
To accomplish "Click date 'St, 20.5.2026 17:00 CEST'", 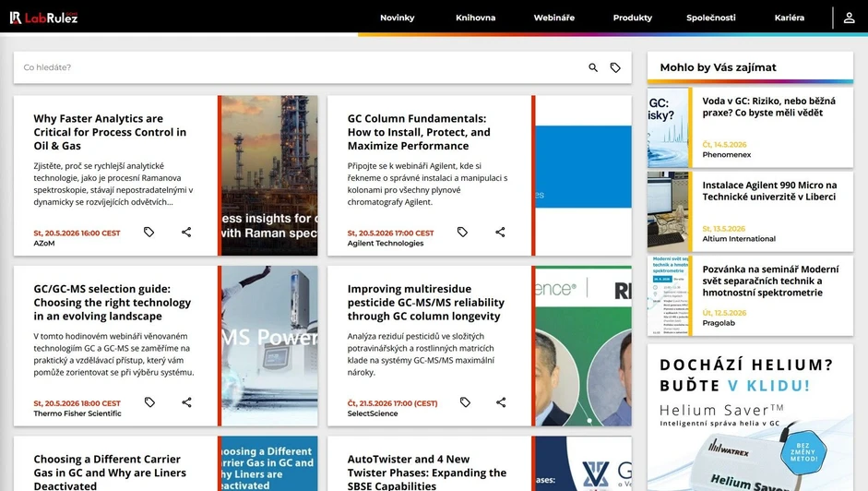I will tap(390, 234).
